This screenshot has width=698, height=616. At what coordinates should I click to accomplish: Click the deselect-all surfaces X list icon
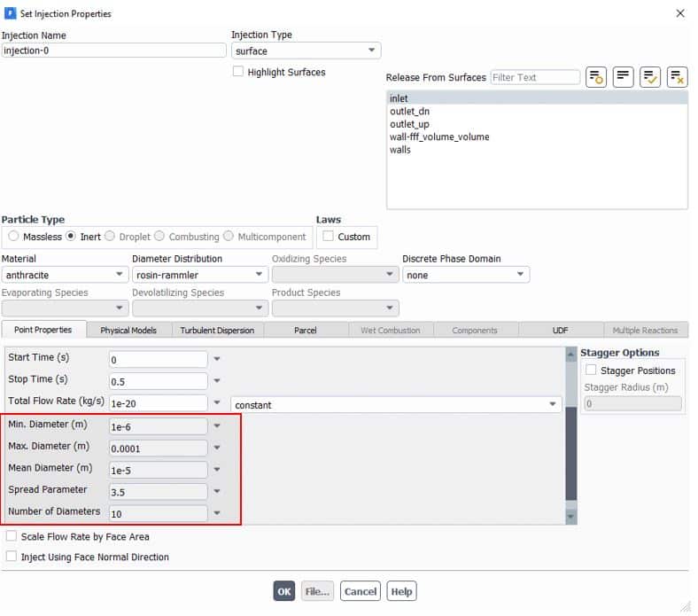pyautogui.click(x=678, y=77)
